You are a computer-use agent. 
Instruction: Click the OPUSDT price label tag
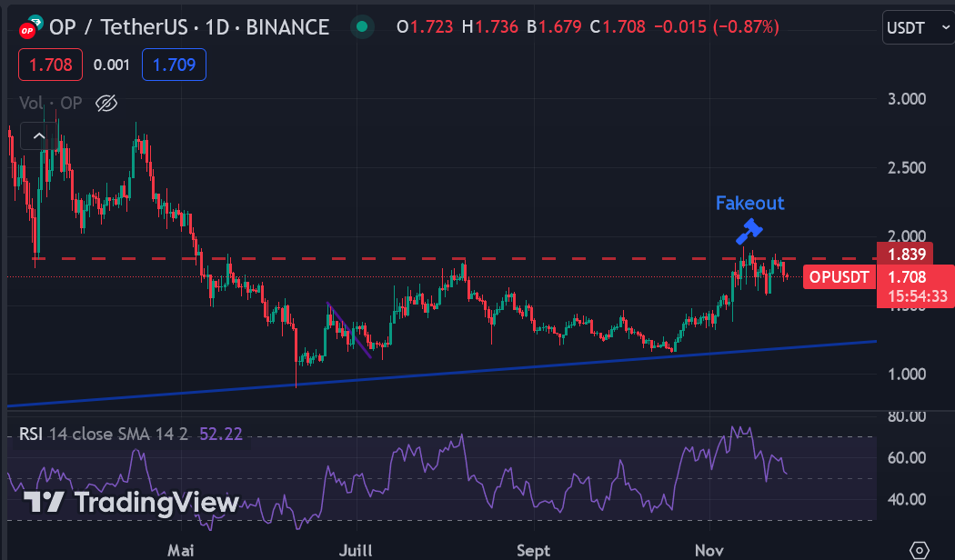click(839, 277)
